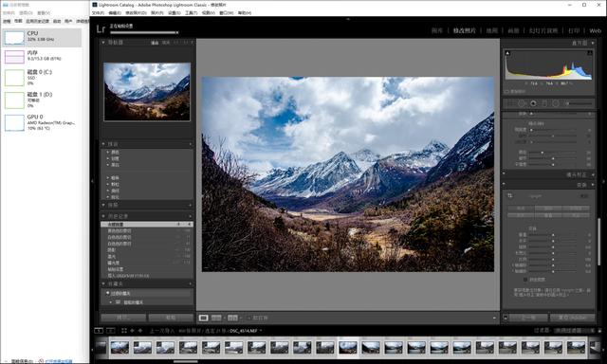The width and height of the screenshot is (607, 364).
Task: Hide the top module picker with edge arrow
Action: (x=348, y=19)
